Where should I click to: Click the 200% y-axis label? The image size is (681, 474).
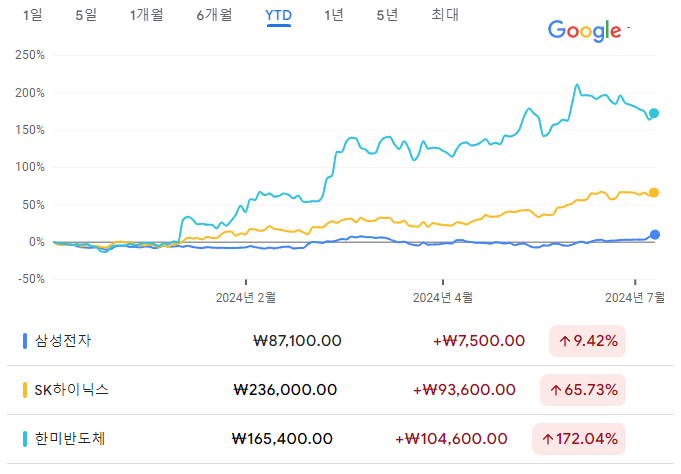[x=30, y=93]
